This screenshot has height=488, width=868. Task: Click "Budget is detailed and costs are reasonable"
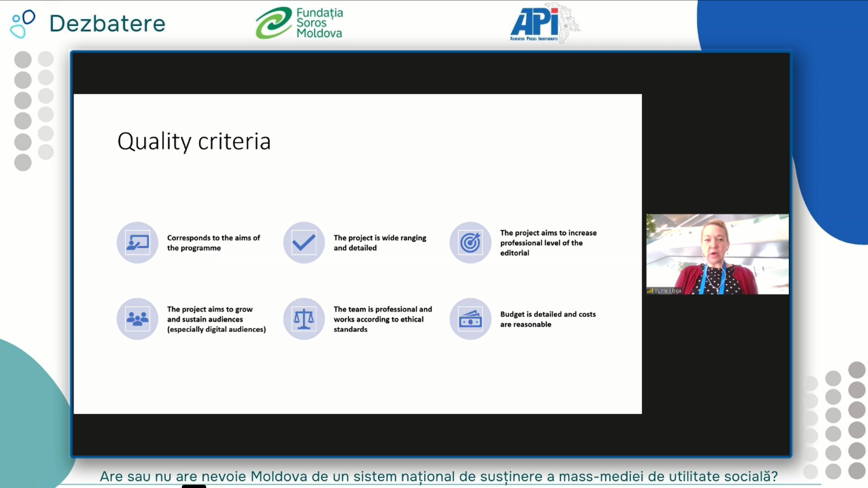click(548, 319)
